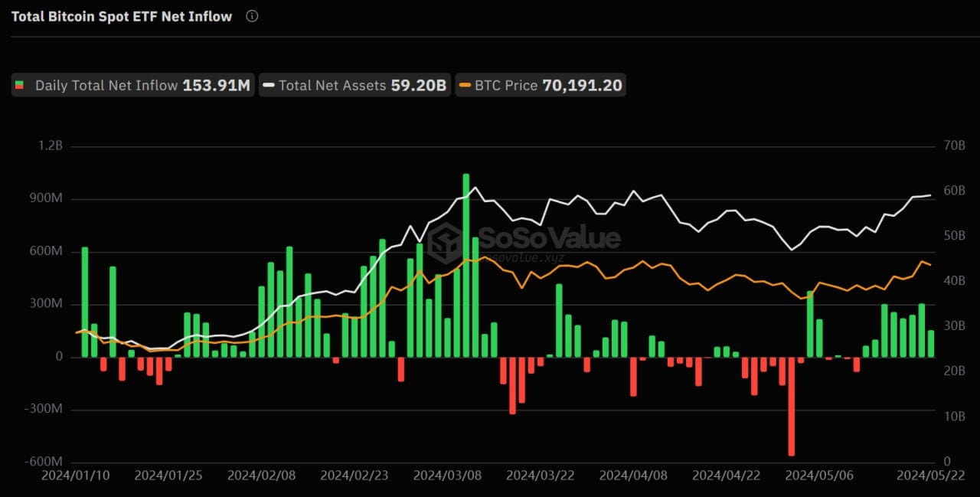Toggle the BTC Price series
Screen dimensions: 980x497
click(x=541, y=85)
